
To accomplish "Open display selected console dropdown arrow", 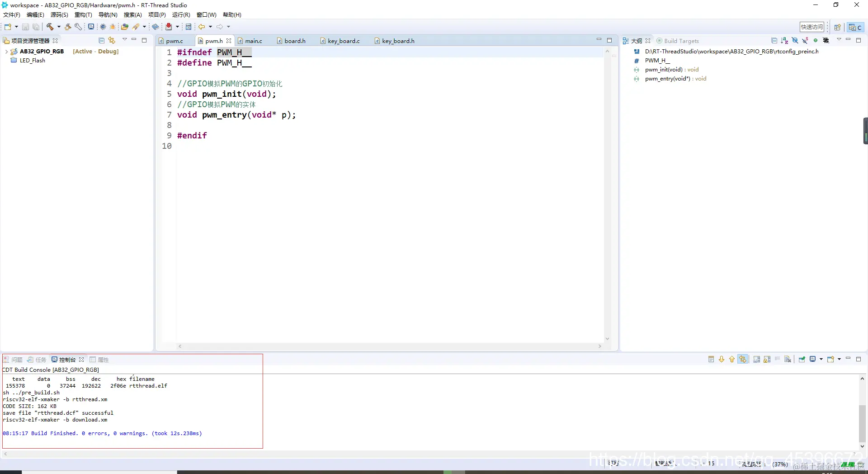I will coord(821,360).
